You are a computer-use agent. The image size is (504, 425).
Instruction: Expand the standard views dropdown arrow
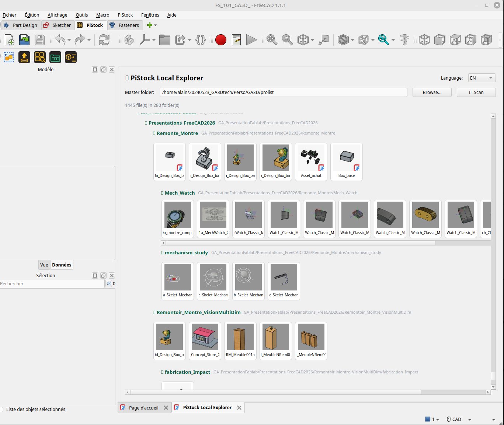coord(313,40)
